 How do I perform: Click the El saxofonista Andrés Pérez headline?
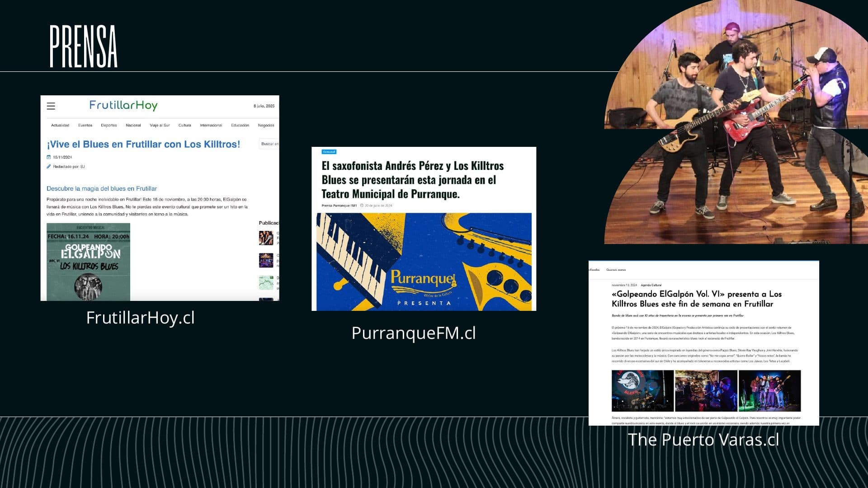pyautogui.click(x=413, y=180)
